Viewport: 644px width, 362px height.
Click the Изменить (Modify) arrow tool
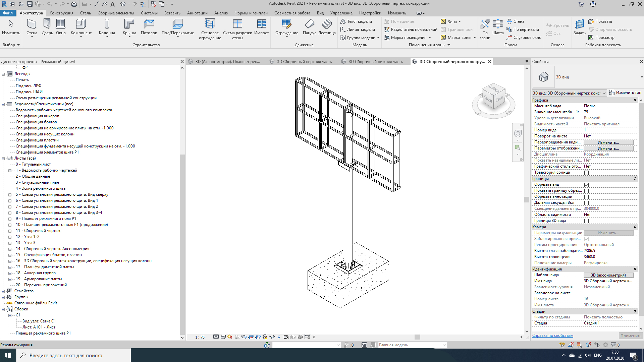tap(11, 27)
